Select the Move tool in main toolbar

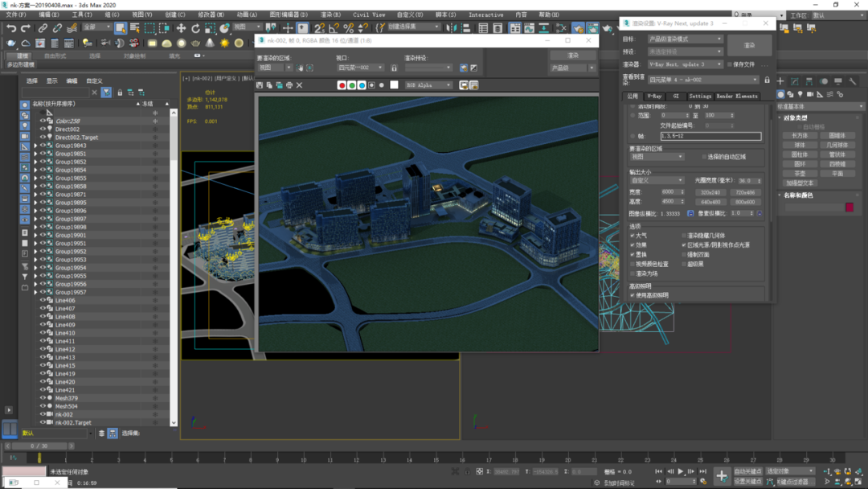coord(181,27)
